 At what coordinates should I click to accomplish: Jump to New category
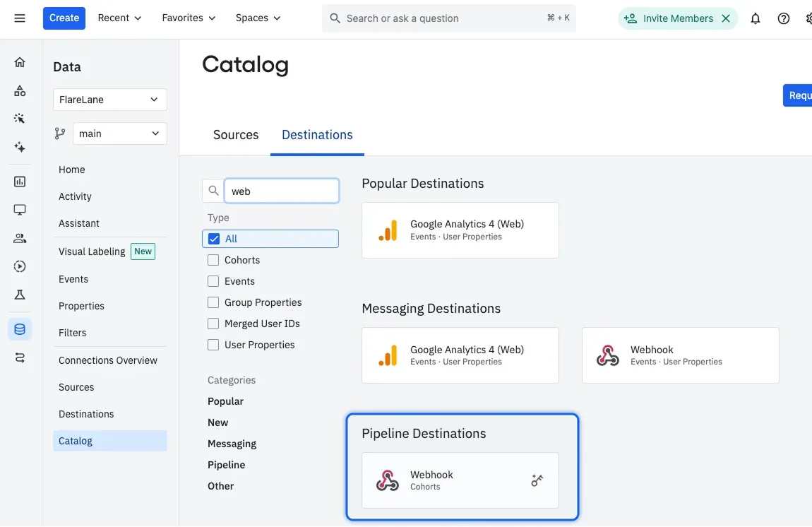coord(218,423)
